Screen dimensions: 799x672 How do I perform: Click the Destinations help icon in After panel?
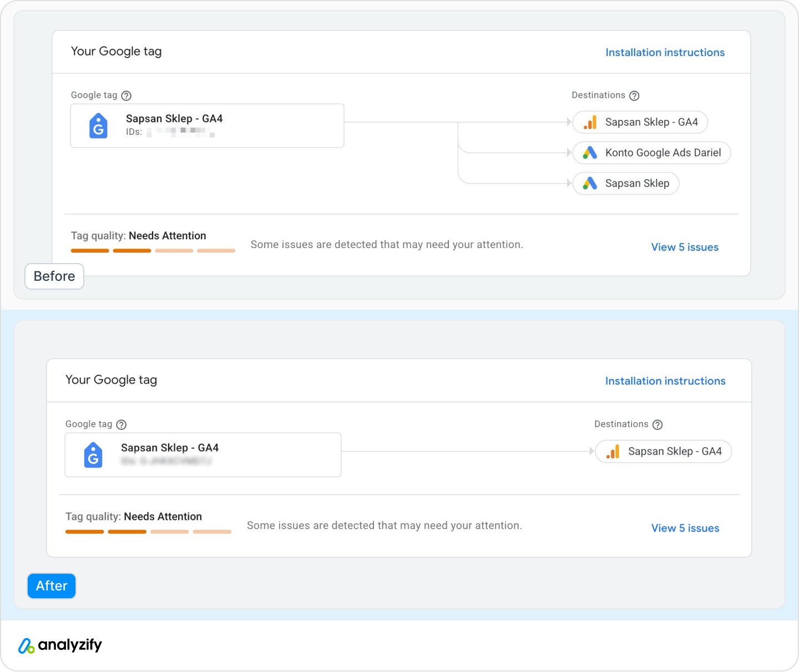[658, 425]
